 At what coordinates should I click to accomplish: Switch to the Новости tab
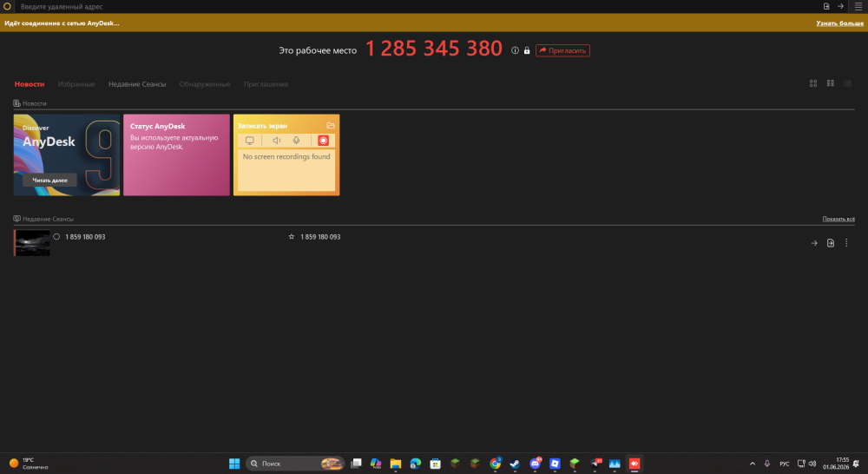click(x=30, y=84)
